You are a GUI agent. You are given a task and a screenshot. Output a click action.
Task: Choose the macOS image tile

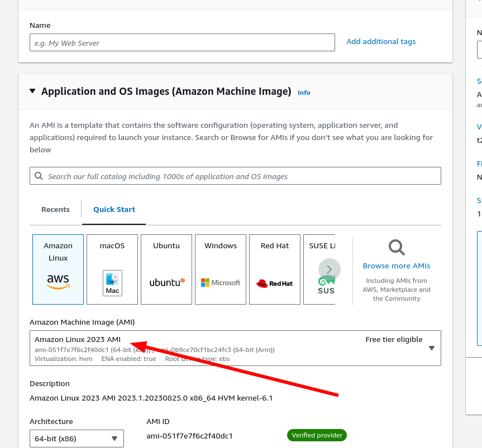coord(112,269)
